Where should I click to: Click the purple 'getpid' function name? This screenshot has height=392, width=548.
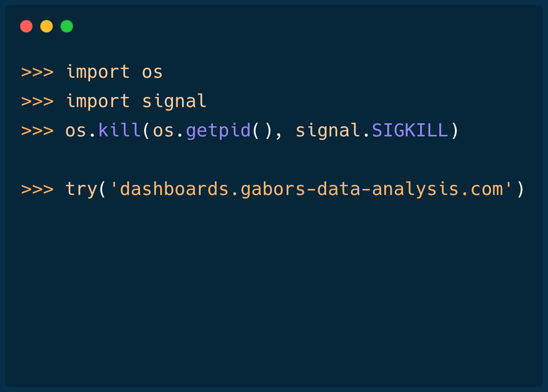[x=218, y=131]
